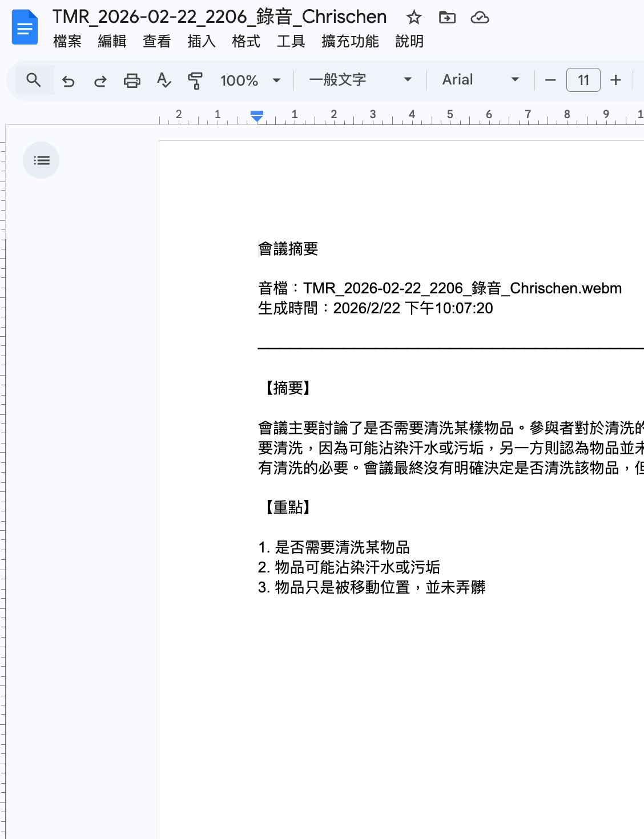Open the move to folder dialog
This screenshot has width=644, height=839.
point(447,18)
